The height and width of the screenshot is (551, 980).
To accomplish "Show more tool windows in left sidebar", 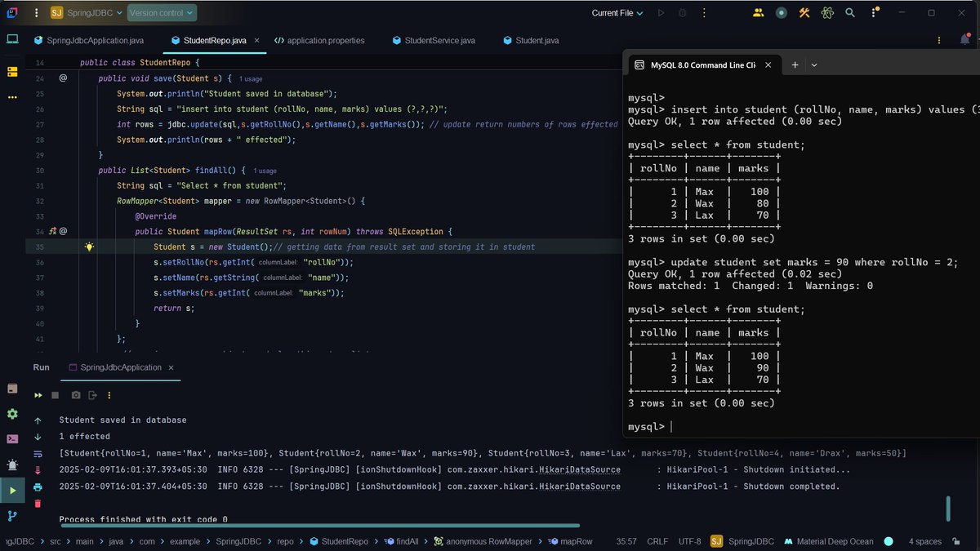I will [x=12, y=97].
